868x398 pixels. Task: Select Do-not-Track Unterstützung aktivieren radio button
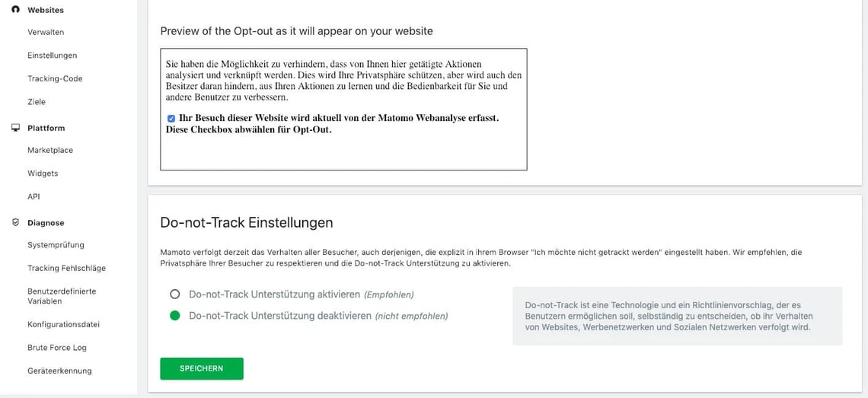175,294
